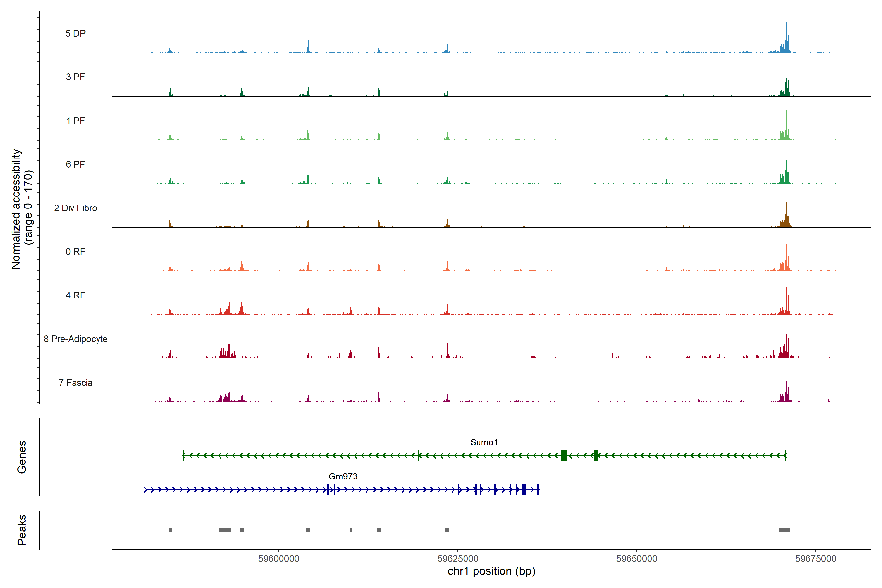882x588 pixels.
Task: Click the Sumo1 gene label
Action: 484,442
